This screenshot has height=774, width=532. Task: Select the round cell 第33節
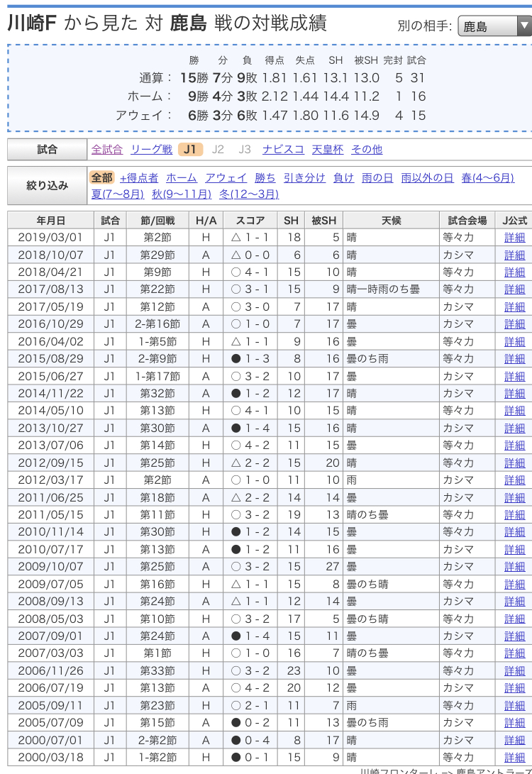click(157, 671)
